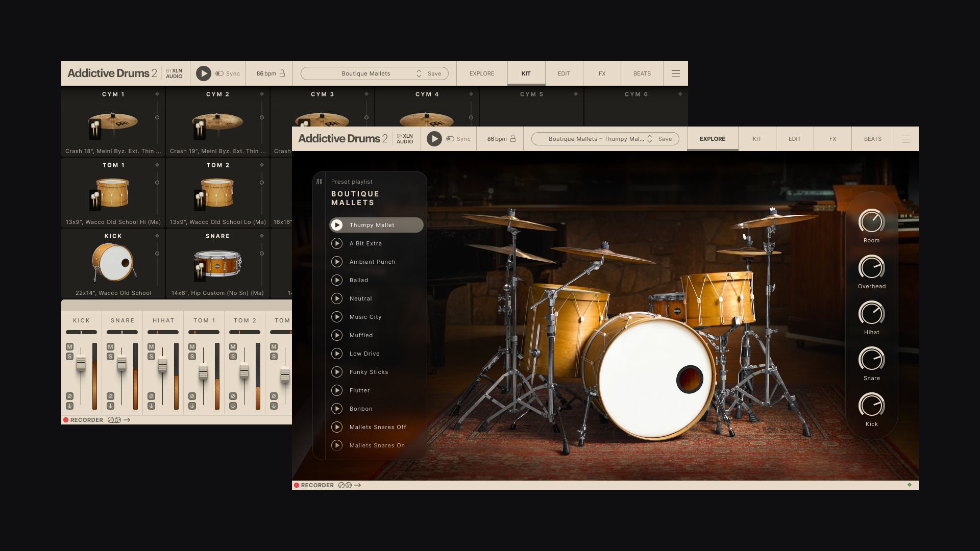Switch to KIT tab in front window

coord(757,139)
